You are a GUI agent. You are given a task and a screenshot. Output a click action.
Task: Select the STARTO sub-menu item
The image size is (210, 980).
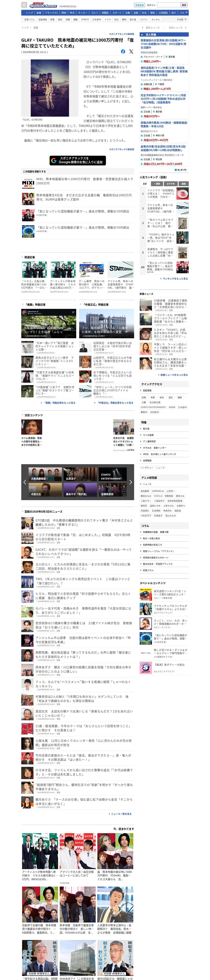[x=85, y=19]
